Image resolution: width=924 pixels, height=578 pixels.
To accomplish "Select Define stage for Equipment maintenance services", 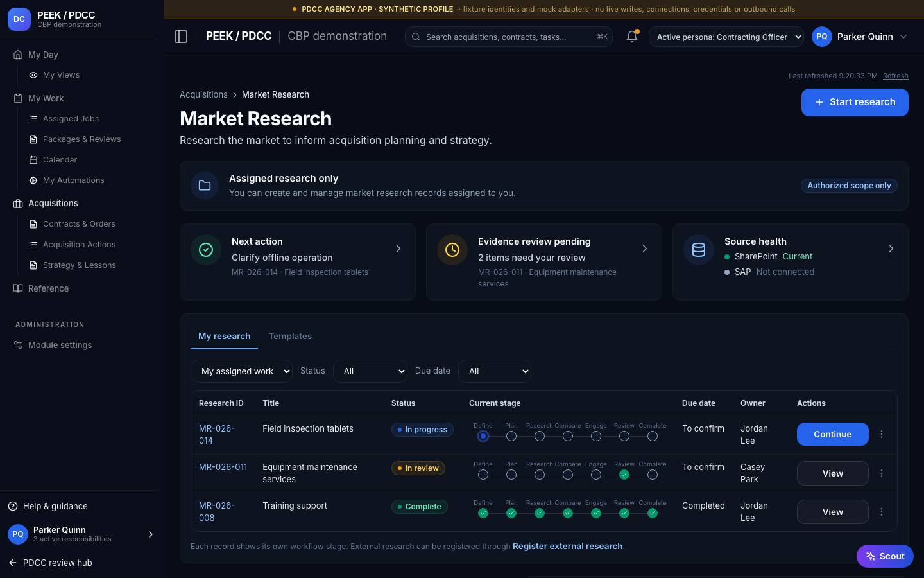I will click(x=483, y=475).
